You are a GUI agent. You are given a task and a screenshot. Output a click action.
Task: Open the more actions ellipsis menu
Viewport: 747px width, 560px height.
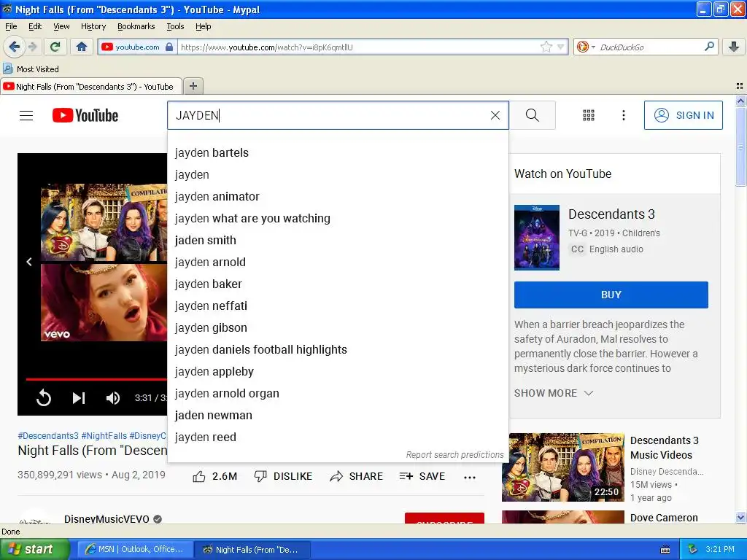470,477
